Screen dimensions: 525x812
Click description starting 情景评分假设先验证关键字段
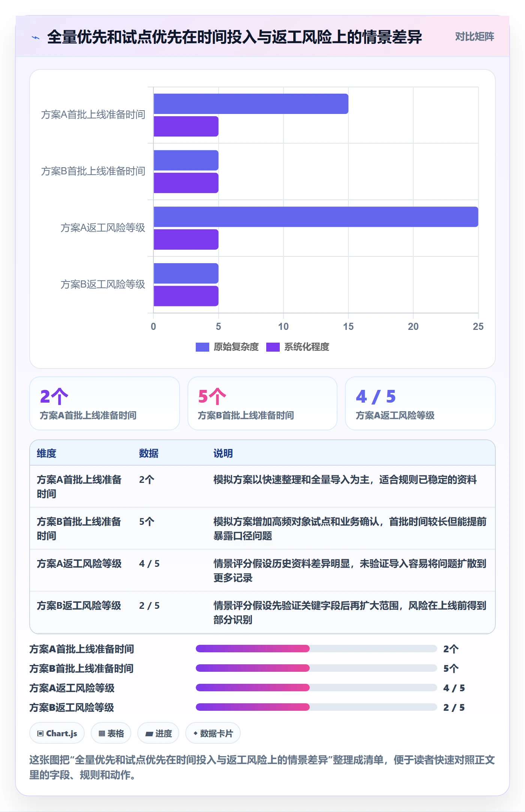350,613
